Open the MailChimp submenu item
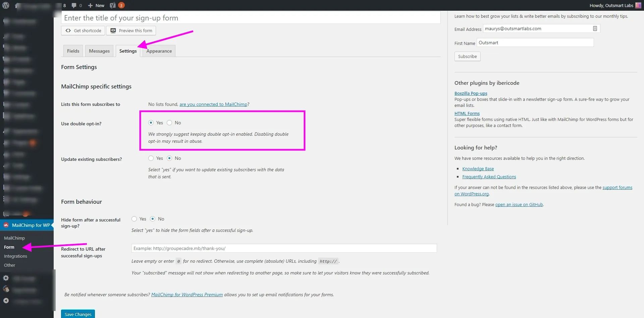This screenshot has width=644, height=318. click(x=14, y=238)
